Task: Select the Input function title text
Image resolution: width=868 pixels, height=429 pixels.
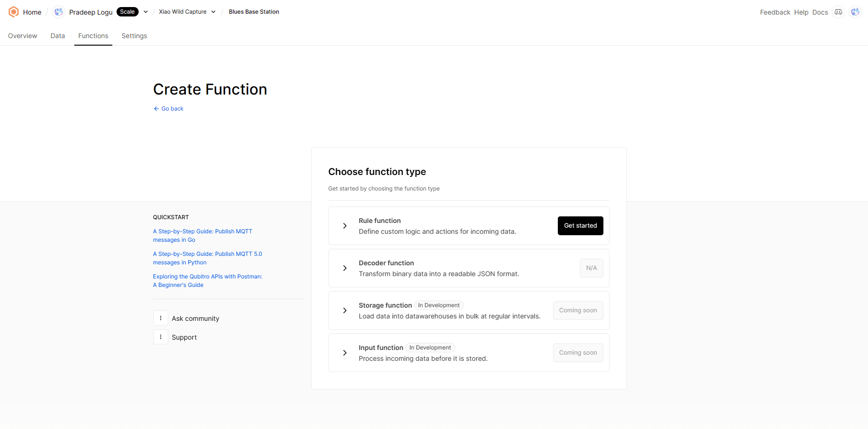Action: 381,348
